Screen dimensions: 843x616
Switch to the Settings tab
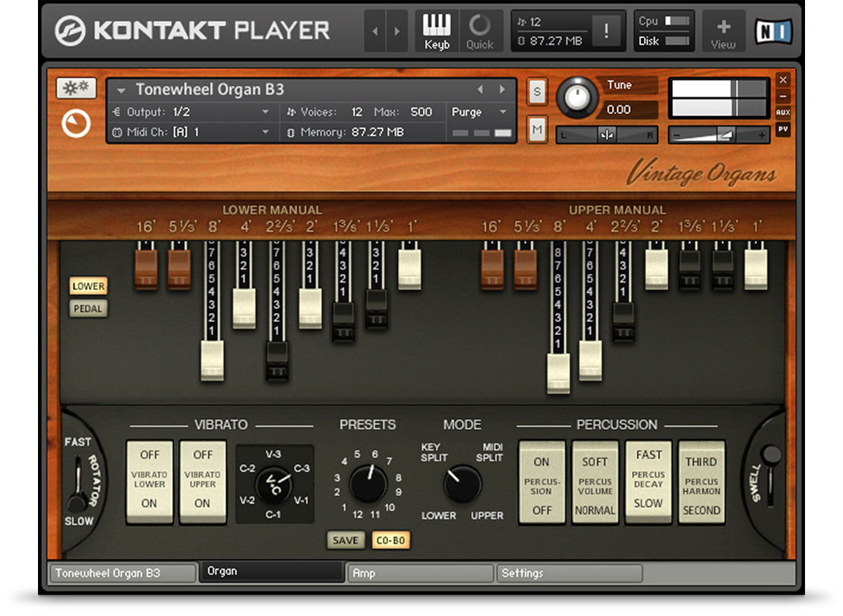click(x=570, y=573)
